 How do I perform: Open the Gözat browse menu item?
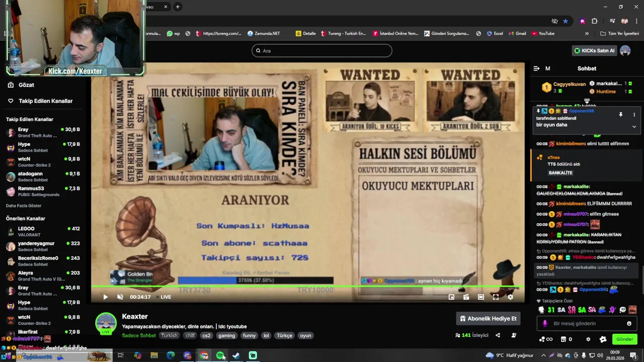click(x=21, y=85)
